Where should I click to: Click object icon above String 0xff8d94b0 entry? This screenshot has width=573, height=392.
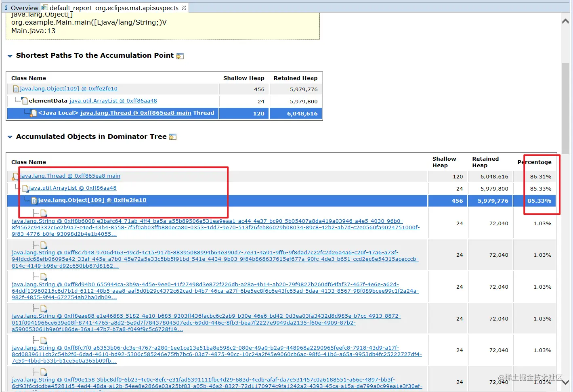coord(44,277)
